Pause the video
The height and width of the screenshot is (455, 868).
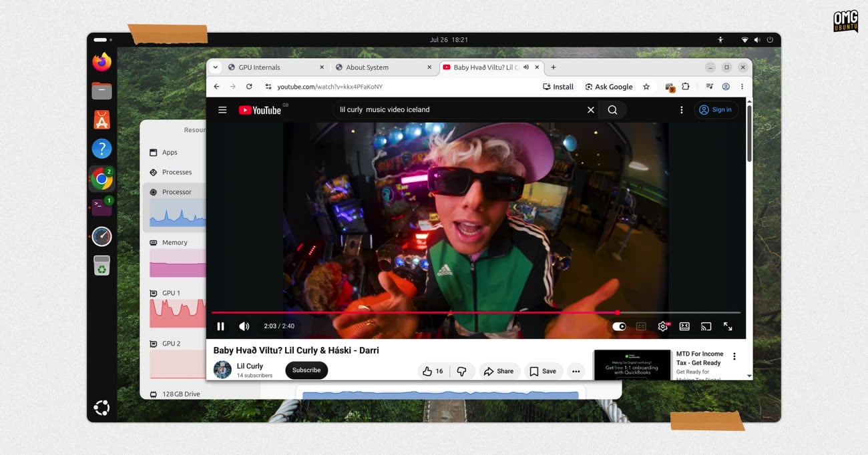[x=221, y=326]
